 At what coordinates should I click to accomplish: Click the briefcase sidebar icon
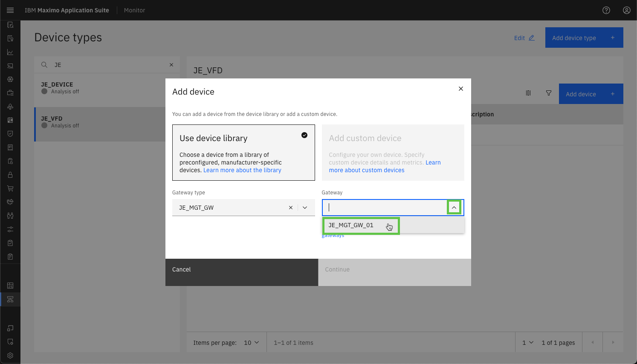(10, 93)
